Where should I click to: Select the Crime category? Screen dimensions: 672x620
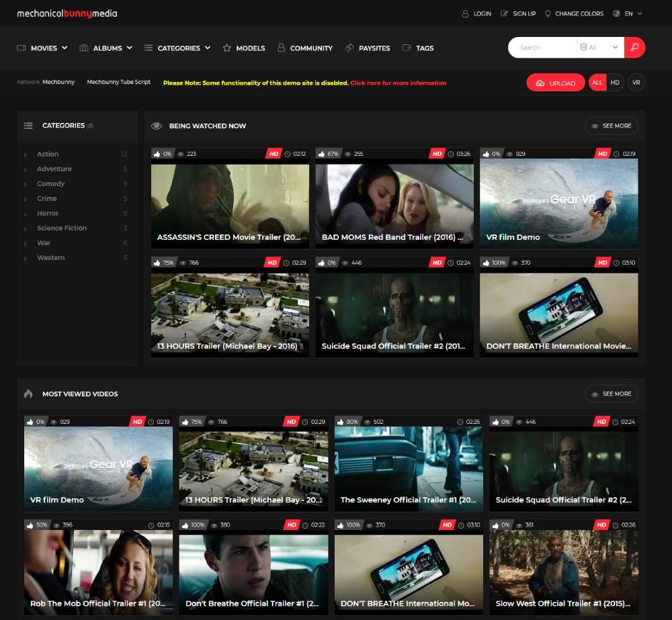point(47,198)
